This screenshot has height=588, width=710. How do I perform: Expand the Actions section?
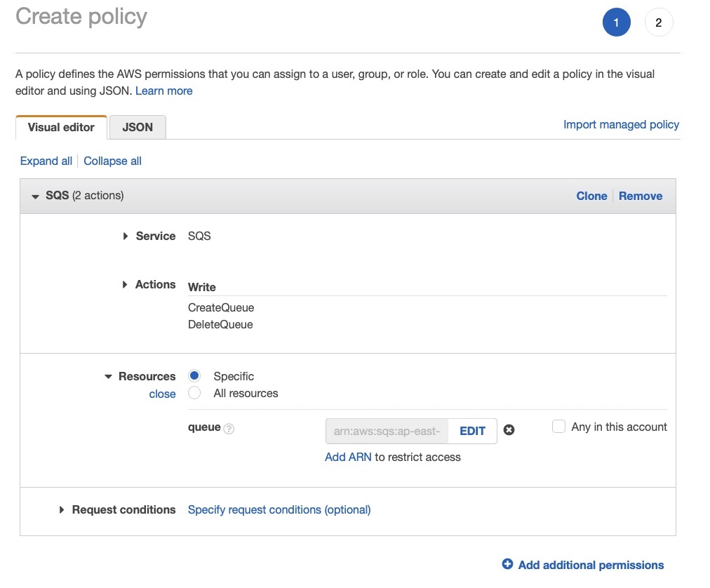(x=126, y=285)
